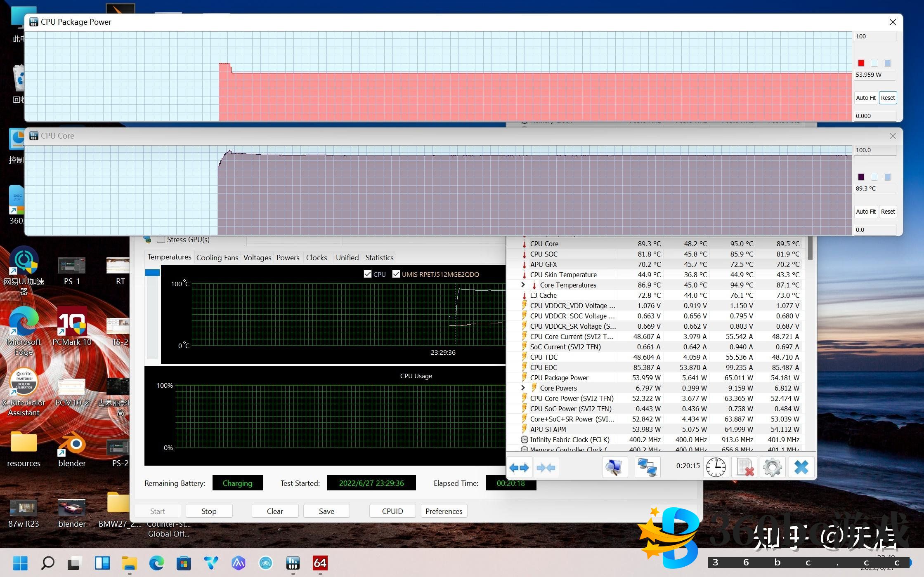
Task: Click the red color swatch in Package Power
Action: click(861, 63)
